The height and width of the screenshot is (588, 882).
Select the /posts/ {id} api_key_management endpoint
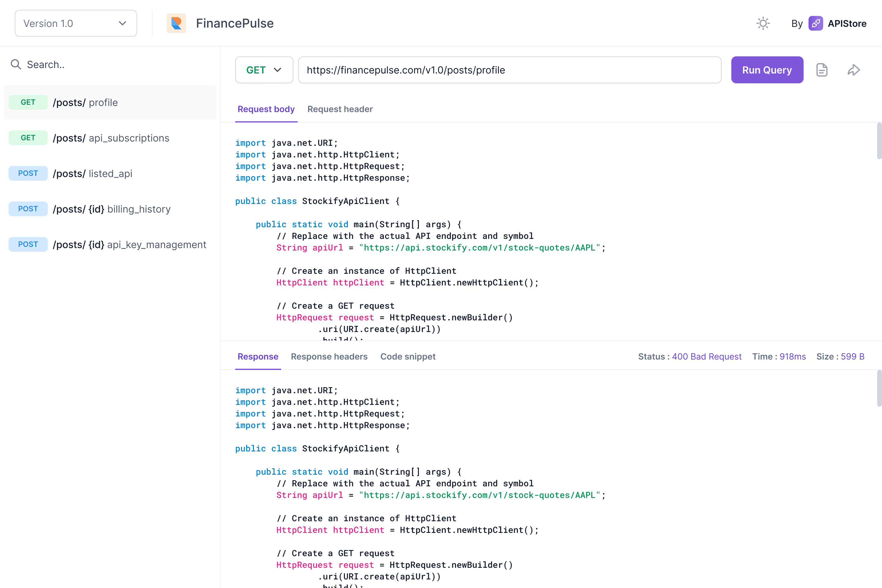tap(129, 244)
